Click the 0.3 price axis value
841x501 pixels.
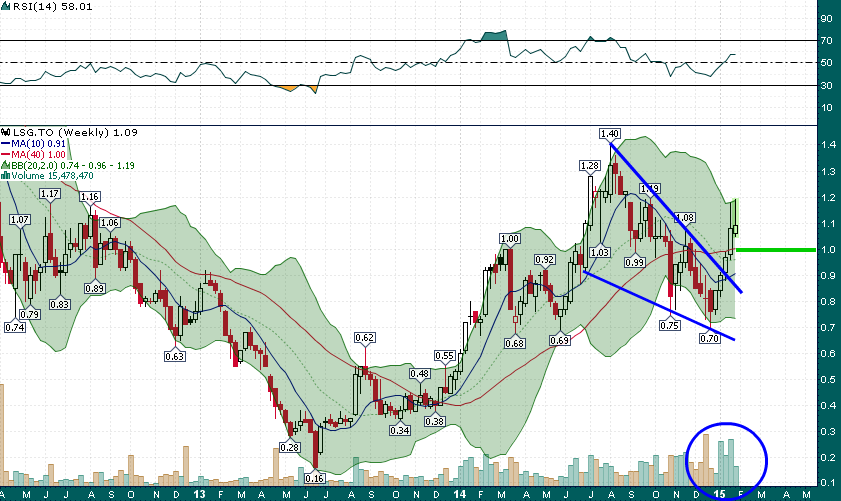pos(828,432)
